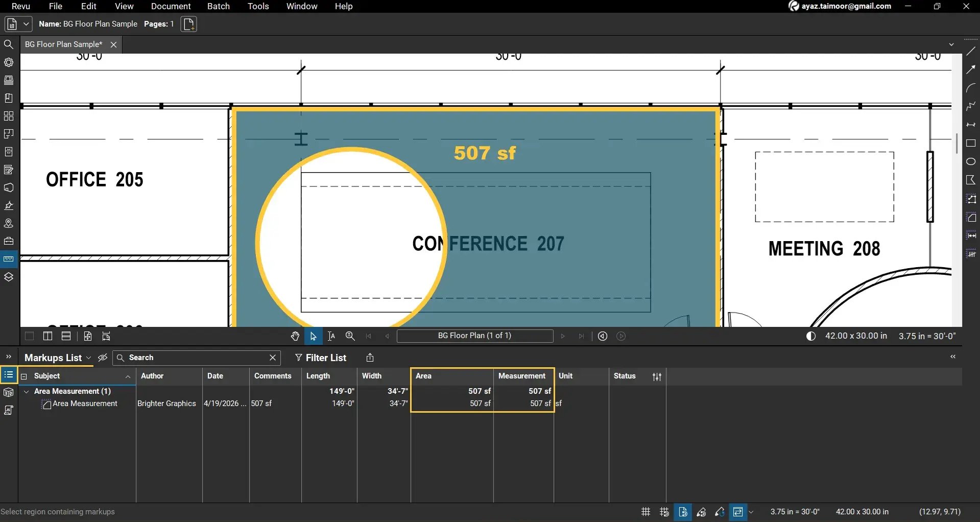Screen dimensions: 980x522
Task: Select the Area measurement tool
Action: point(971,218)
